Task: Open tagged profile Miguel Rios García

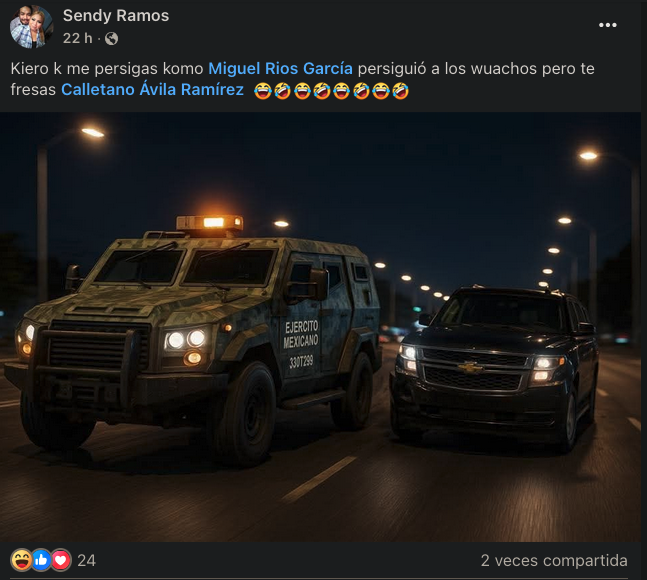Action: pyautogui.click(x=281, y=68)
